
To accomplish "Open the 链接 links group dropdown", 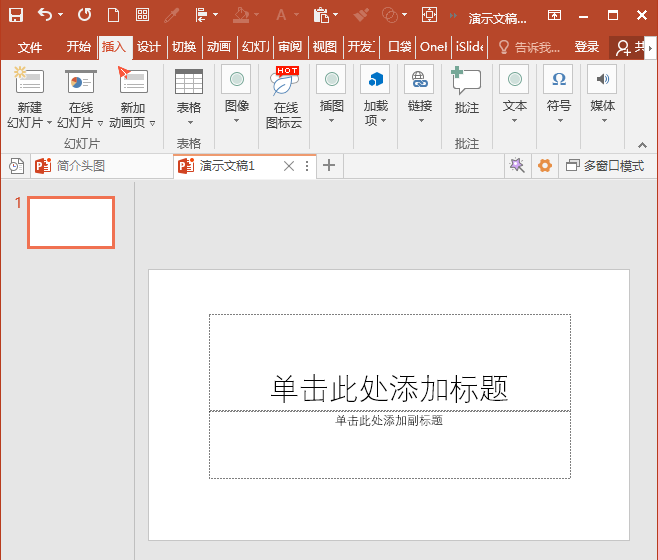I will 420,95.
